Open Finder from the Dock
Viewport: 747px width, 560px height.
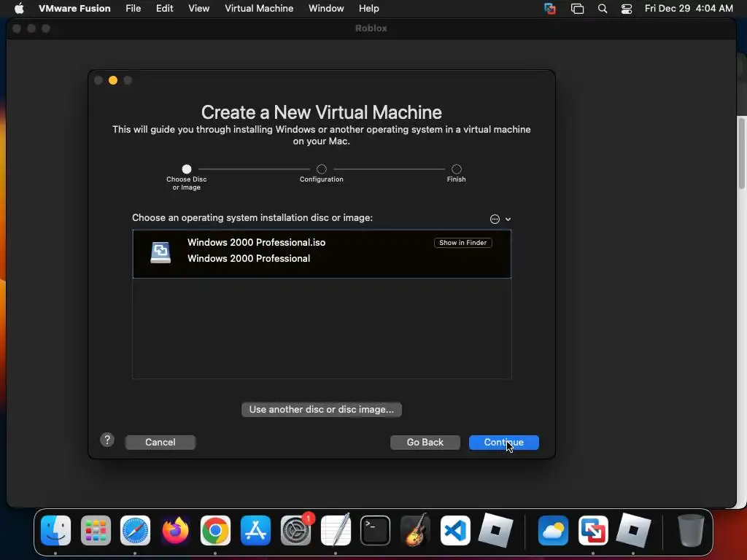(55, 531)
